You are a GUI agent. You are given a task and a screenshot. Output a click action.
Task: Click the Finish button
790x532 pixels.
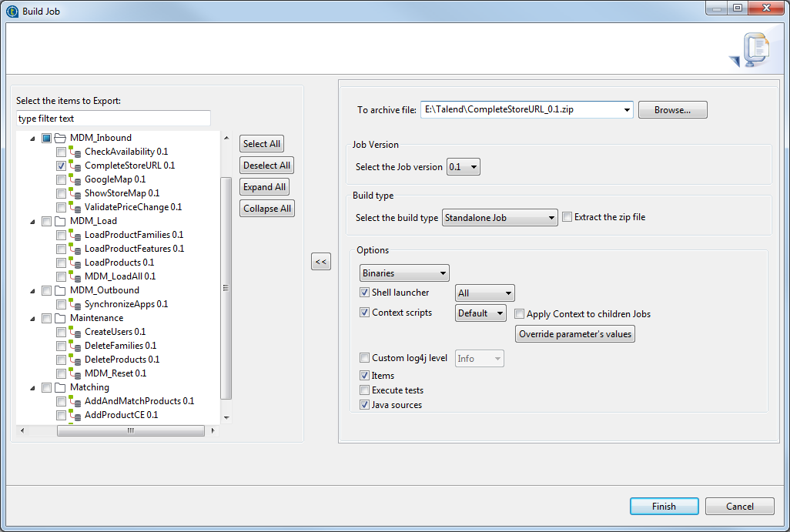[x=664, y=507]
